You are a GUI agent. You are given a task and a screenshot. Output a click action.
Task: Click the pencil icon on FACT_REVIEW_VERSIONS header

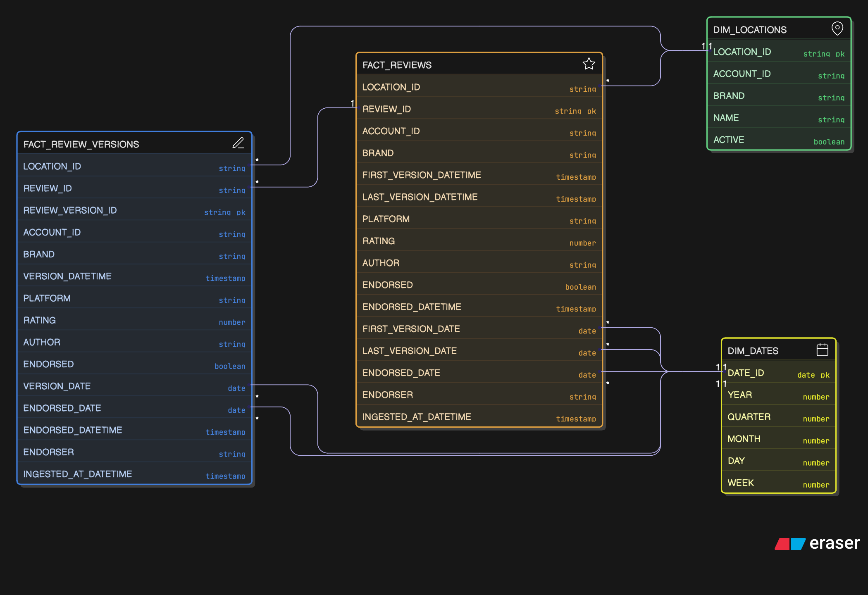pos(238,143)
